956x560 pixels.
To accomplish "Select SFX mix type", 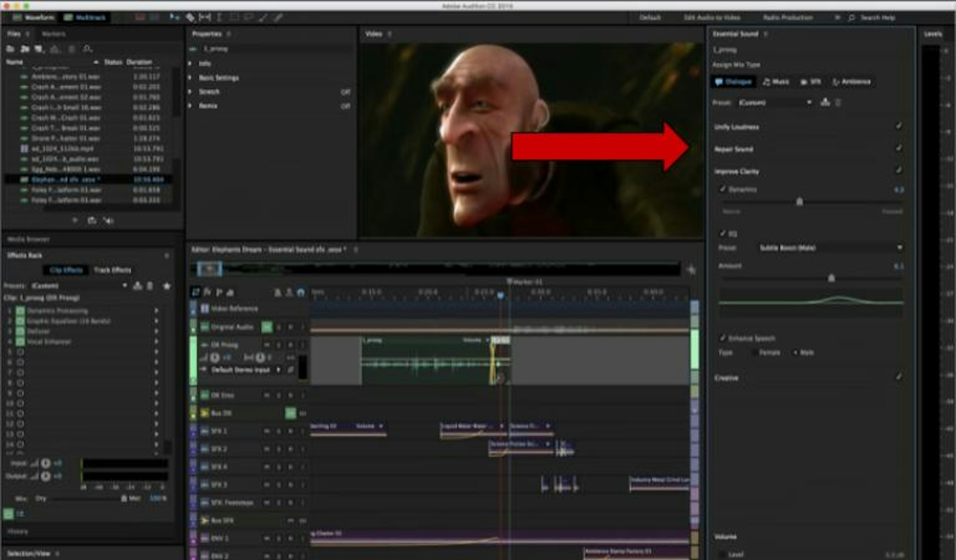I will point(811,82).
